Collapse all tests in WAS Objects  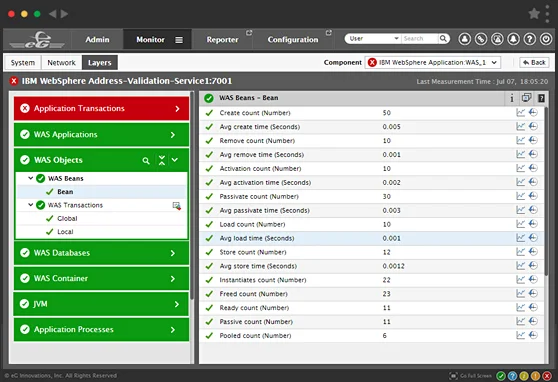point(162,160)
